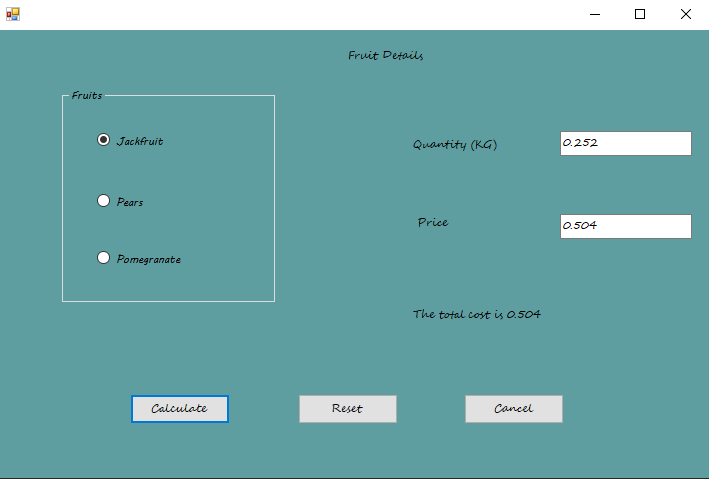This screenshot has height=479, width=709.
Task: Click the Cancel button
Action: point(514,409)
